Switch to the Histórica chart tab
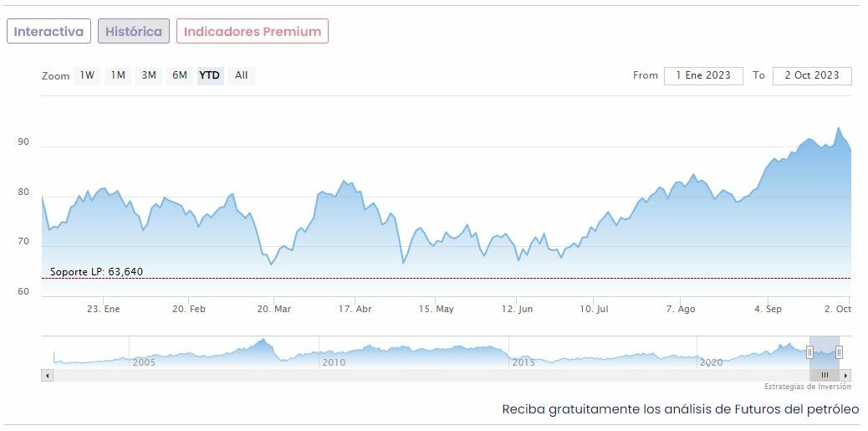The image size is (868, 431). coord(134,32)
